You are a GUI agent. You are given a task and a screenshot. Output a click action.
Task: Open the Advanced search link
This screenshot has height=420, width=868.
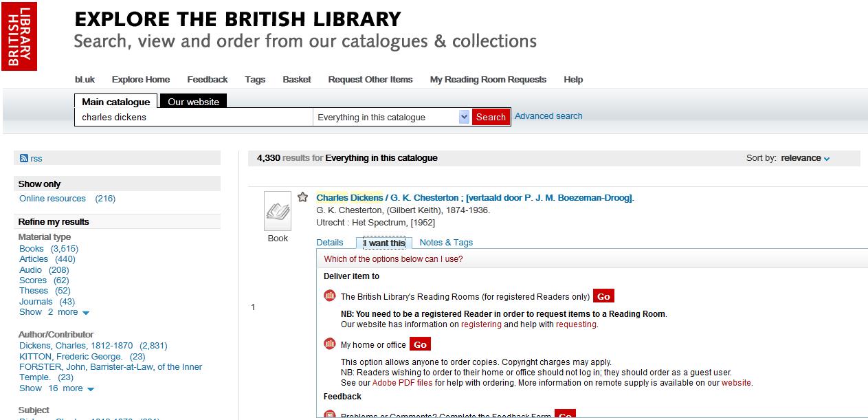coord(548,116)
